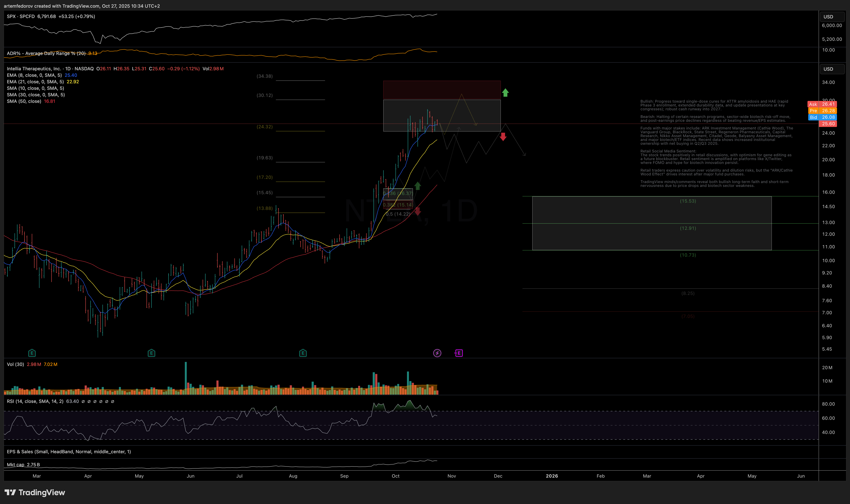Image resolution: width=850 pixels, height=504 pixels.
Task: Select the SMA (50, close) legend
Action: tap(24, 101)
